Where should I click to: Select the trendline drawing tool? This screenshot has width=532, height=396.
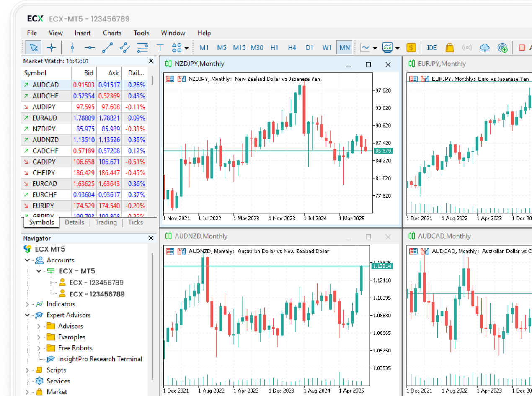108,48
